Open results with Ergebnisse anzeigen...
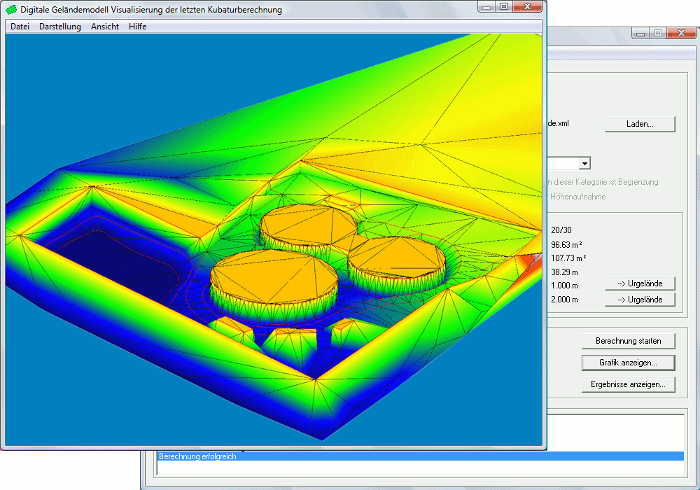Viewport: 700px width, 490px height. click(628, 384)
